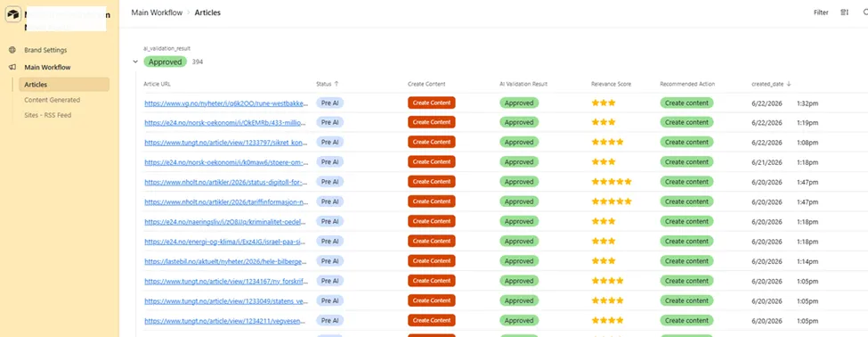Image resolution: width=868 pixels, height=337 pixels.
Task: Click the AI Validation Result column header
Action: [523, 84]
